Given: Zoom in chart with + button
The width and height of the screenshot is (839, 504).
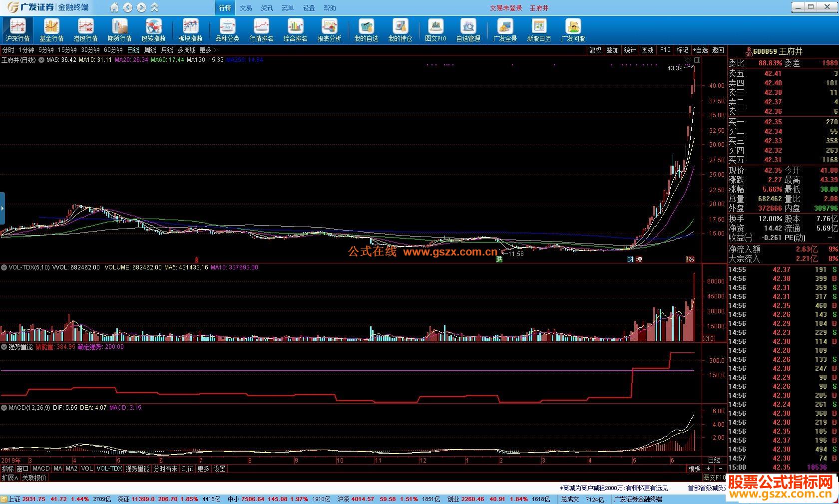Looking at the screenshot, I should [x=709, y=469].
